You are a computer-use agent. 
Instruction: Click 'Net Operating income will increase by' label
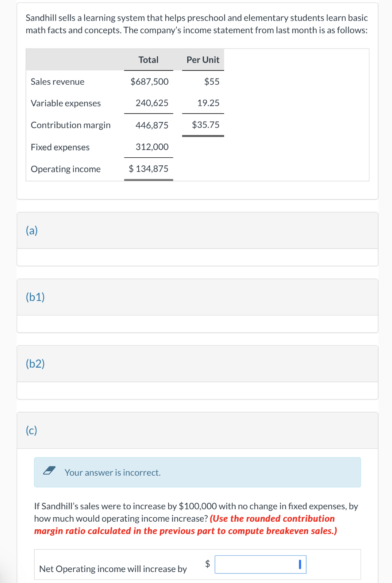[113, 569]
